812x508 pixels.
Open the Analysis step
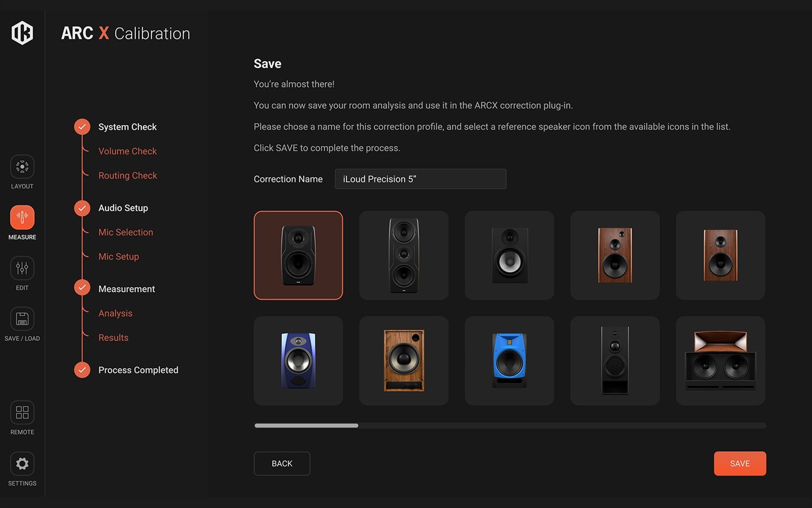(115, 313)
